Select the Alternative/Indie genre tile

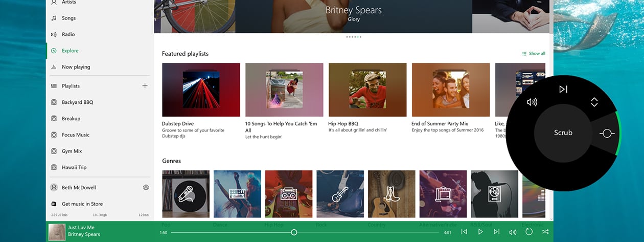pyautogui.click(x=443, y=194)
